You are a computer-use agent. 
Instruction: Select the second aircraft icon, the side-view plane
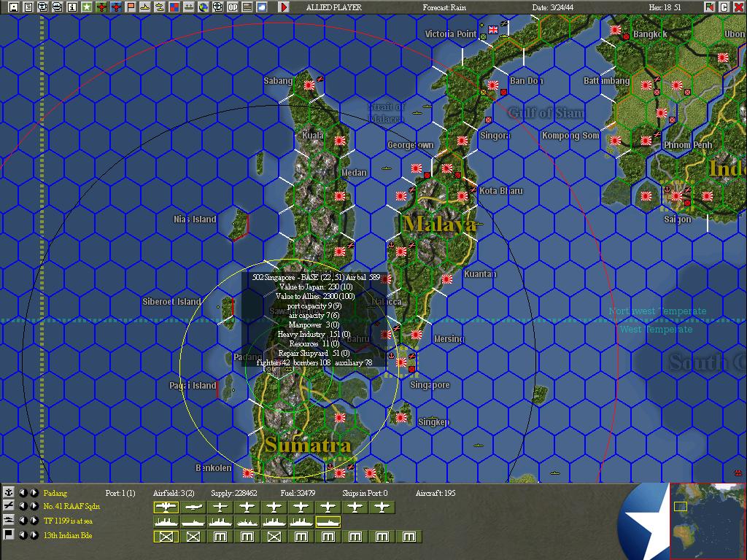tap(193, 507)
